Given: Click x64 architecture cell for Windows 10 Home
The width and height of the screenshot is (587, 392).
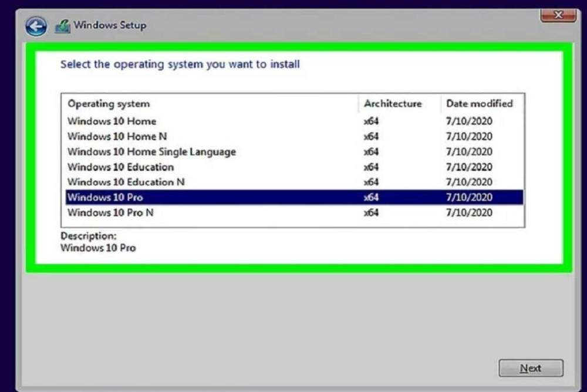Looking at the screenshot, I should (371, 121).
